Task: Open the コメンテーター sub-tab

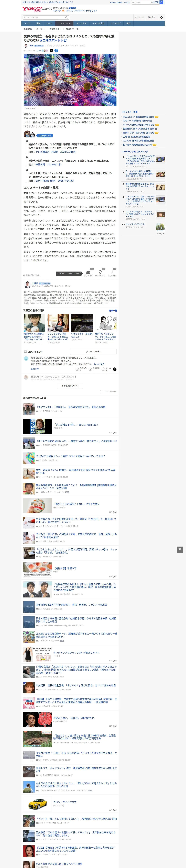Action: (73, 29)
